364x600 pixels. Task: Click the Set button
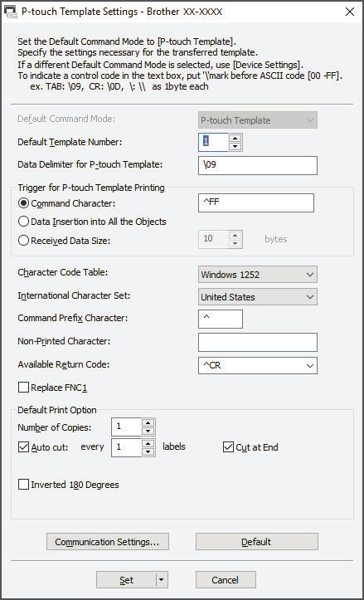(126, 580)
